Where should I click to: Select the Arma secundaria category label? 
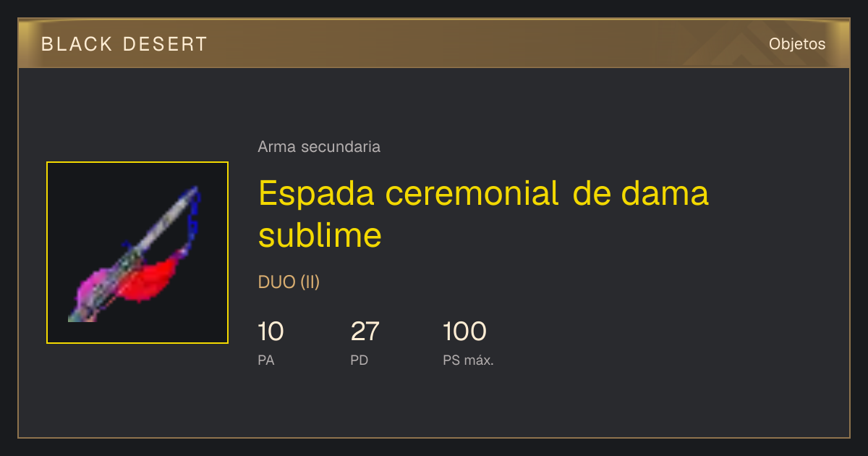coord(319,147)
